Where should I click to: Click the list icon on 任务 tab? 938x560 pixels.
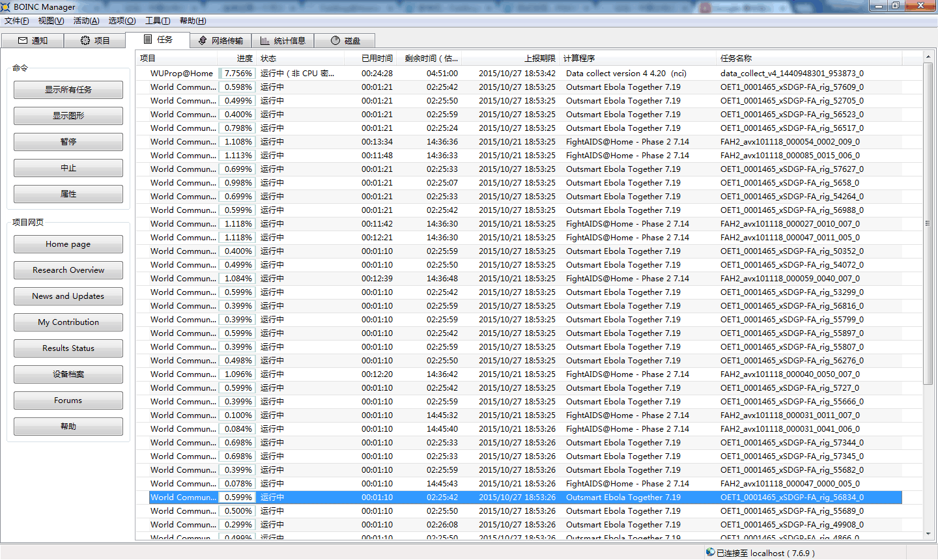148,39
